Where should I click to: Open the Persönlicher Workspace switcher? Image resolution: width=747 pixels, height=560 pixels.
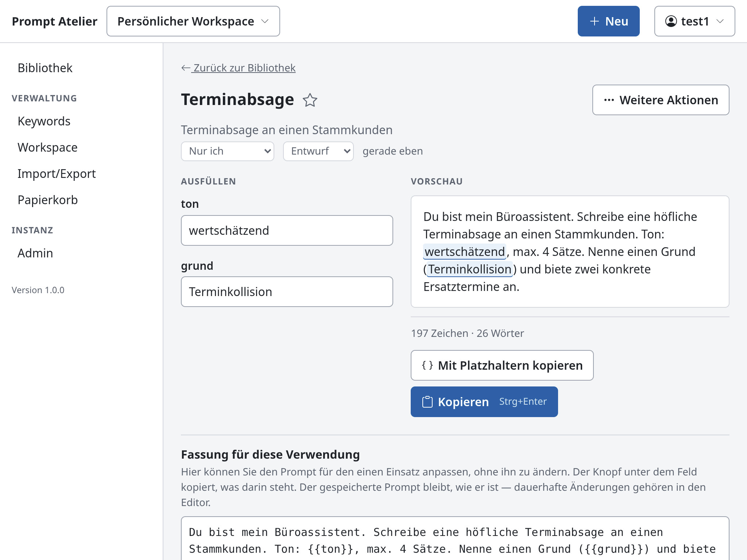coord(193,21)
